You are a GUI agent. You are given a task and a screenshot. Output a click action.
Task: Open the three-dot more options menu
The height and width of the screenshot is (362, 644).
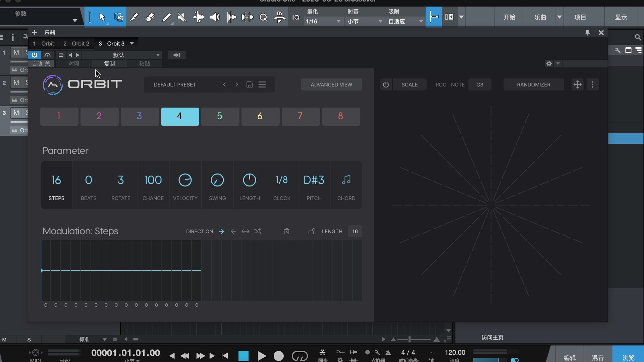592,84
